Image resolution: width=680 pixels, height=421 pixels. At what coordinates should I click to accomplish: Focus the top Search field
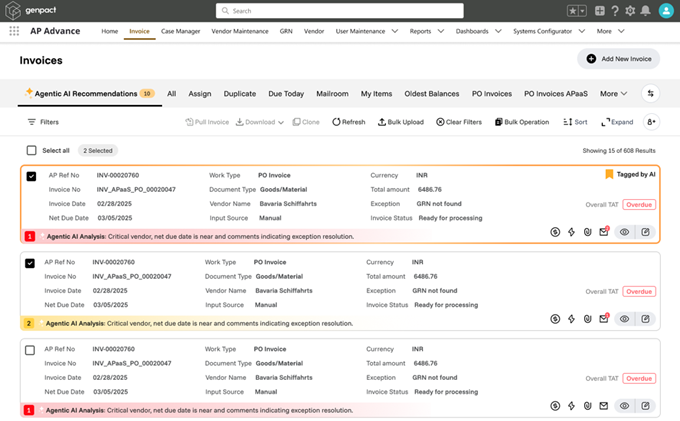coord(340,11)
